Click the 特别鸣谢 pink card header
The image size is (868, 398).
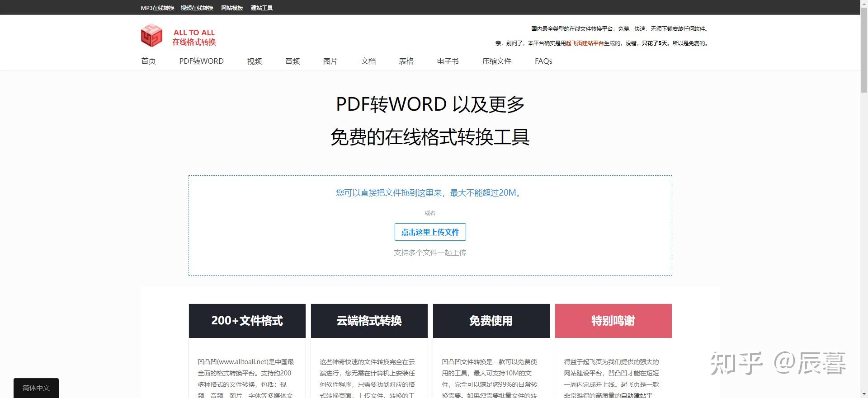tap(613, 321)
